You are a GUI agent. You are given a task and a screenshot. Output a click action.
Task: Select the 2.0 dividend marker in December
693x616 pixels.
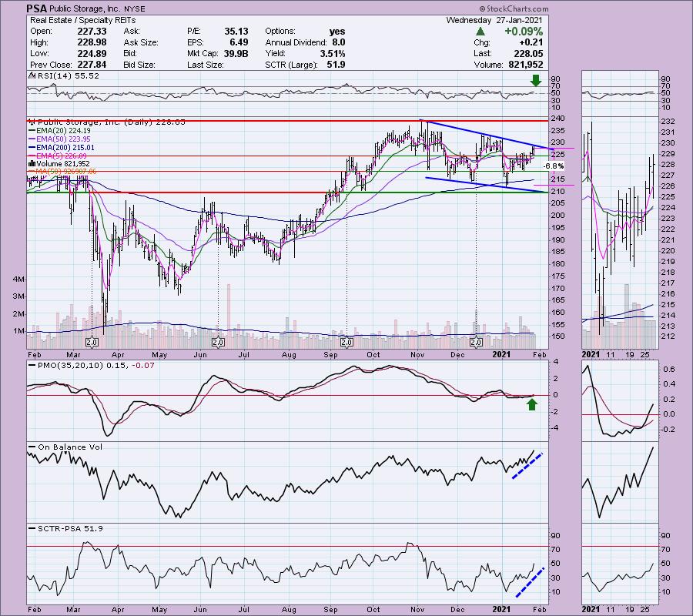coord(476,343)
